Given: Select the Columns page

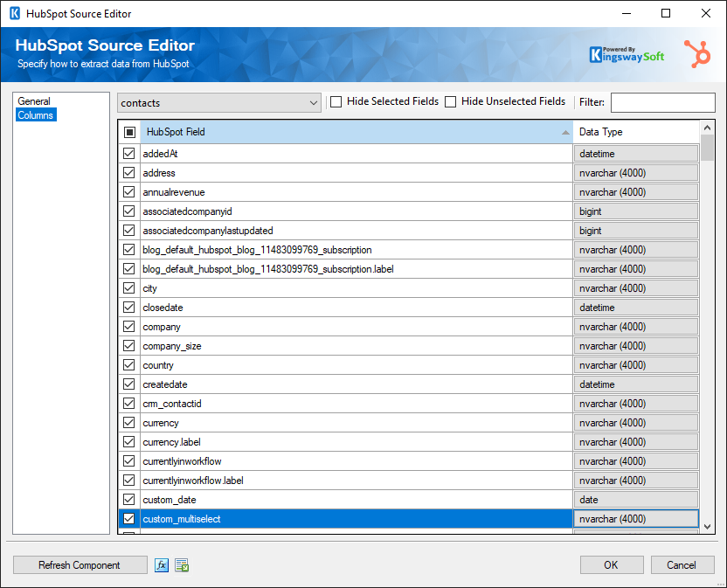Looking at the screenshot, I should tap(36, 115).
